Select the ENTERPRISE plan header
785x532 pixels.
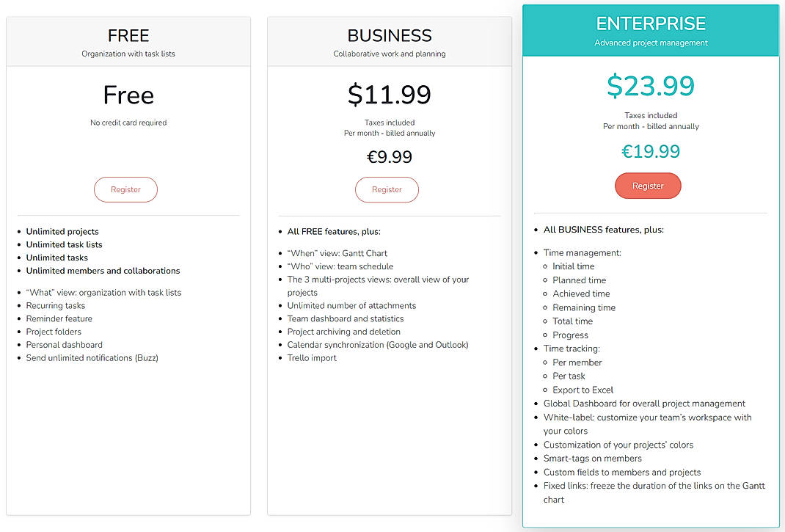650,23
